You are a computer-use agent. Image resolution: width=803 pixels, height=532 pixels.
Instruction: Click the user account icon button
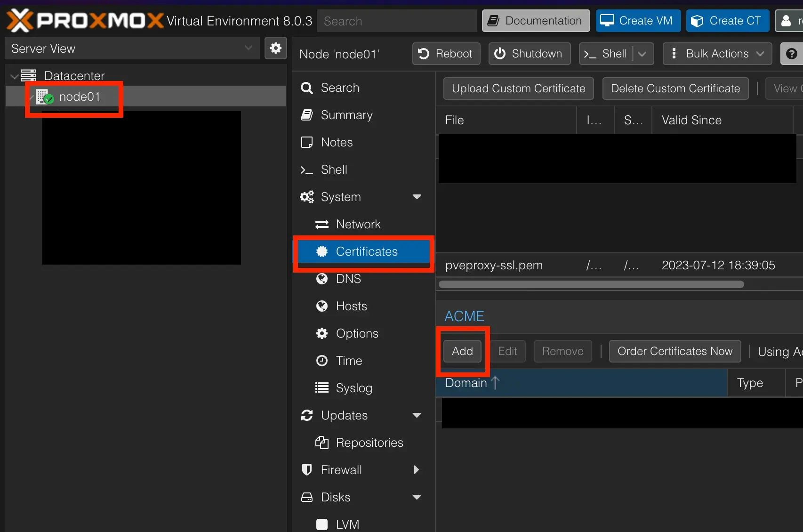coord(789,21)
